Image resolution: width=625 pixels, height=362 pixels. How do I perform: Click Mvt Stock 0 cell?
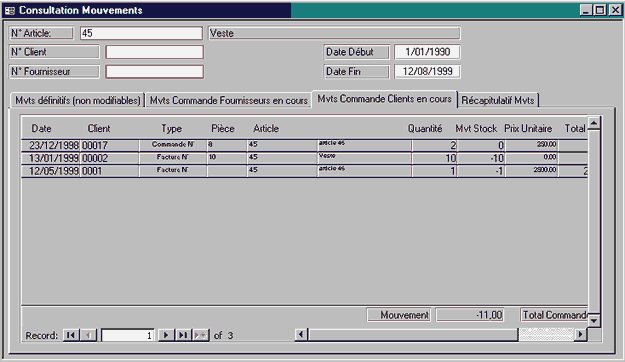481,145
